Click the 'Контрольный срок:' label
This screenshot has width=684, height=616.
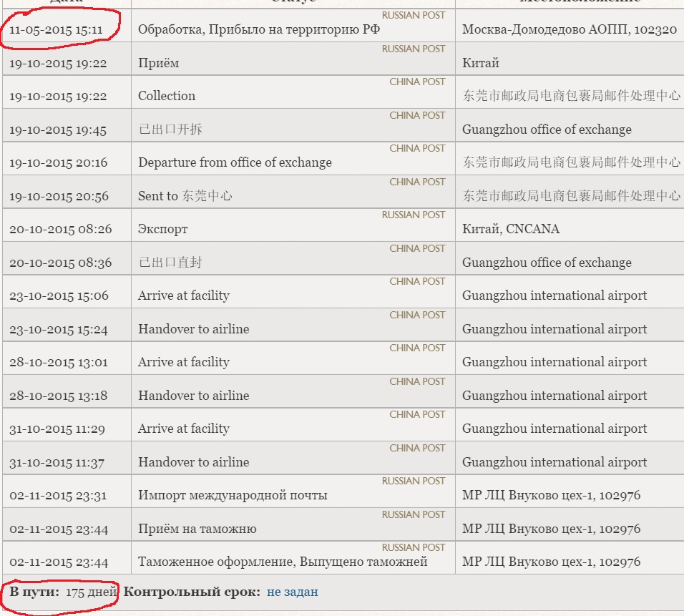tap(192, 592)
